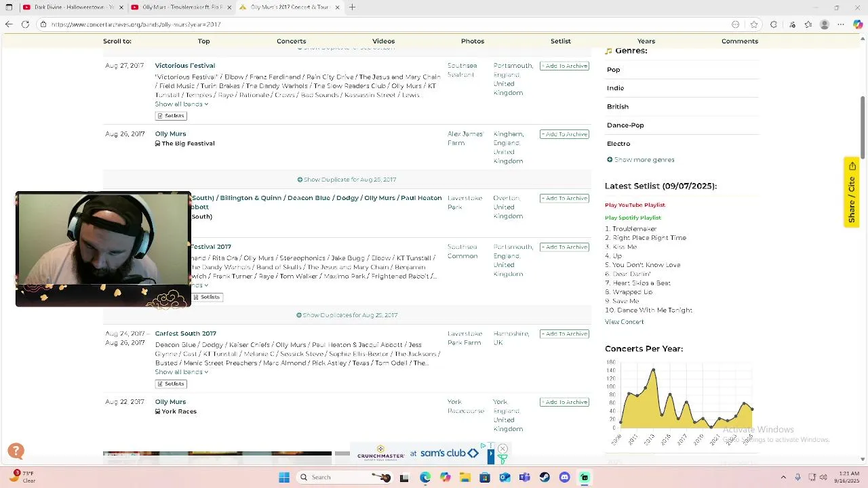Viewport: 868px width, 488px height.
Task: Jump to Setlist section
Action: (x=561, y=41)
